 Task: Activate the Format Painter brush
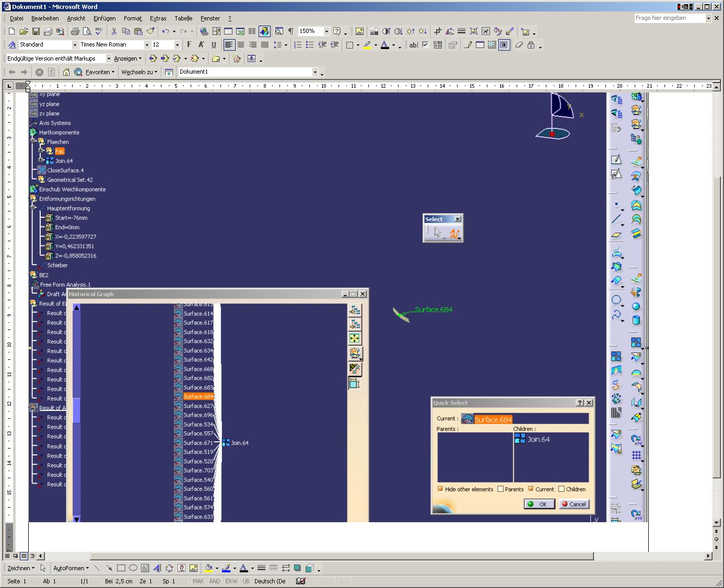150,31
